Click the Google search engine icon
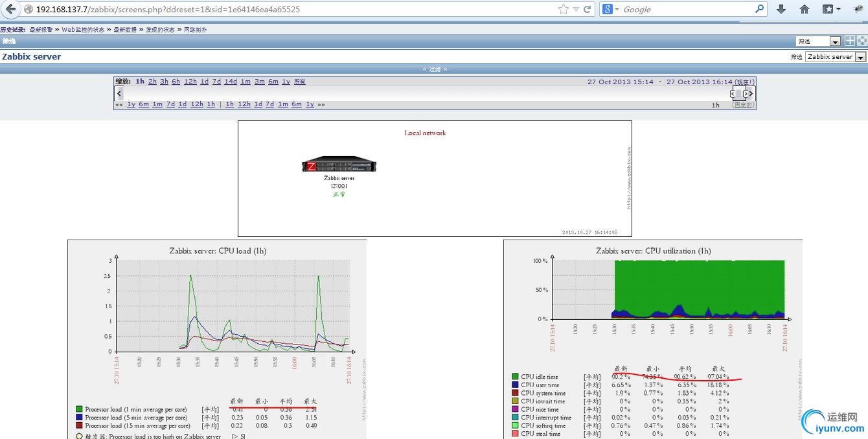 [x=608, y=9]
